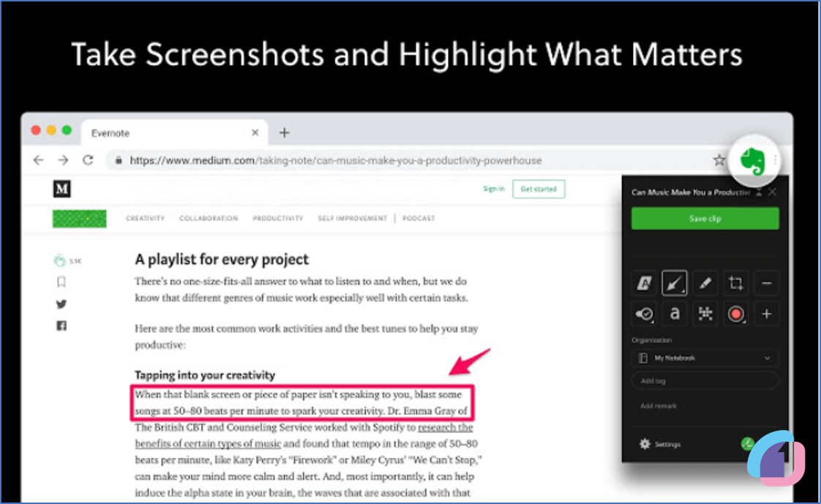Open the Creativity nav item
The width and height of the screenshot is (821, 504).
(x=145, y=218)
